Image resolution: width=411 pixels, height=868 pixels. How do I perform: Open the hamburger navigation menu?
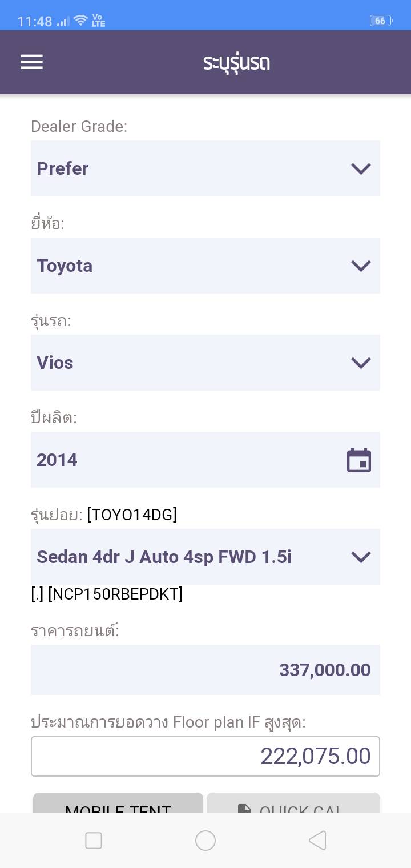(x=32, y=62)
